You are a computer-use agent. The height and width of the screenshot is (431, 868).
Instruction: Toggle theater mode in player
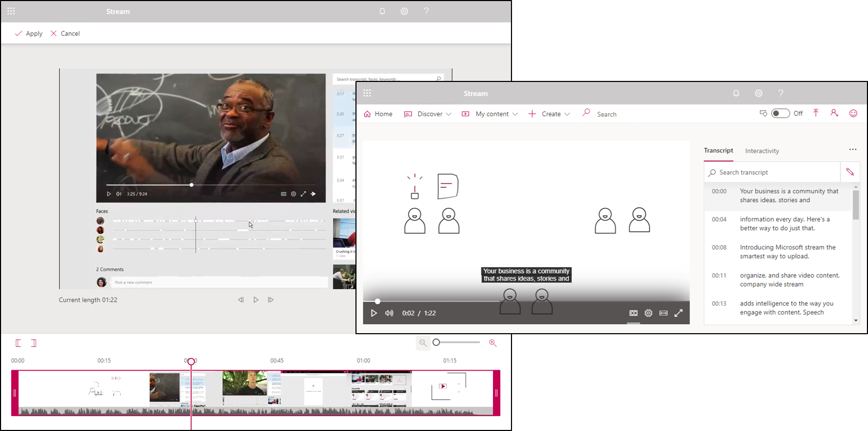click(663, 313)
